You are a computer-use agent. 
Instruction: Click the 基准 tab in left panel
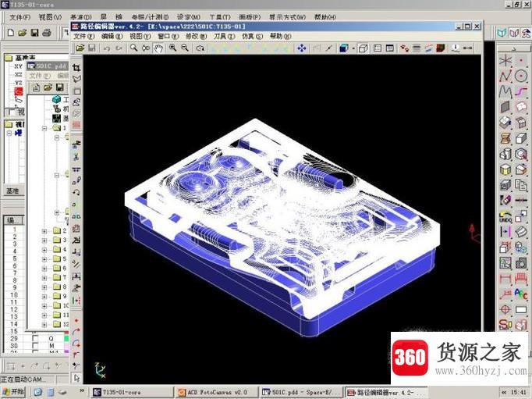pos(13,191)
